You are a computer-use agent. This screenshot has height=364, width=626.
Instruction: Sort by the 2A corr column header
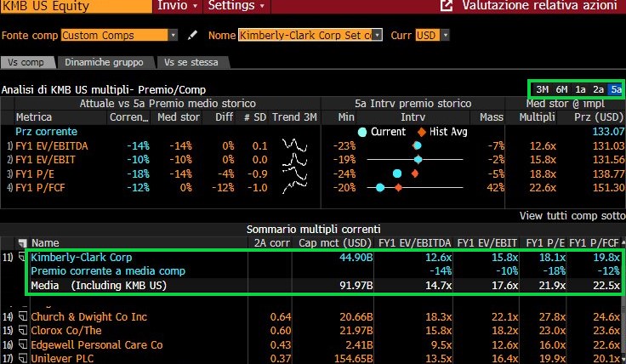272,243
